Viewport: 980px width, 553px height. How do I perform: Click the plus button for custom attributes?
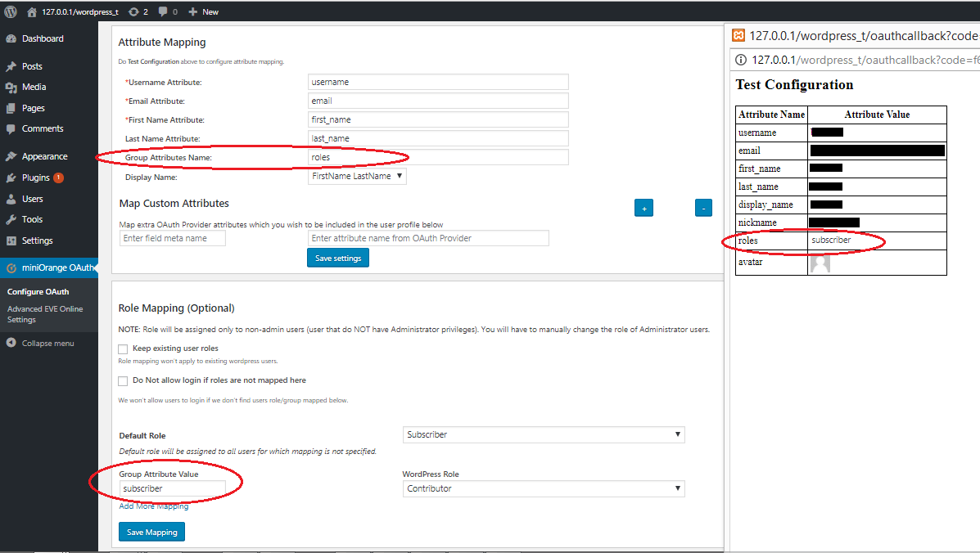click(x=644, y=208)
